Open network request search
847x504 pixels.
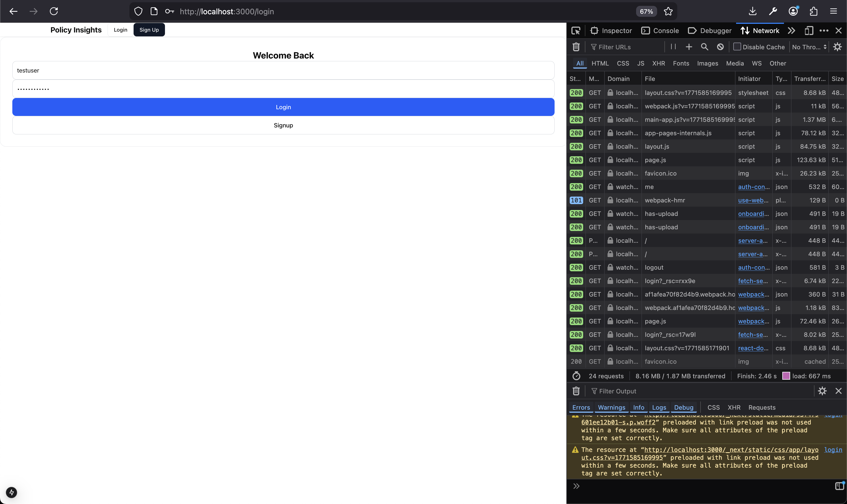[x=704, y=47]
